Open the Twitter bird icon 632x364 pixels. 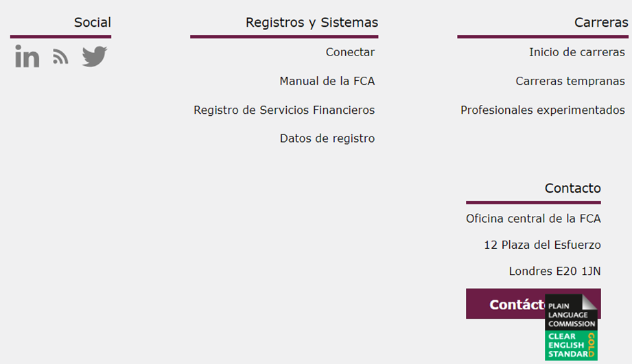95,56
